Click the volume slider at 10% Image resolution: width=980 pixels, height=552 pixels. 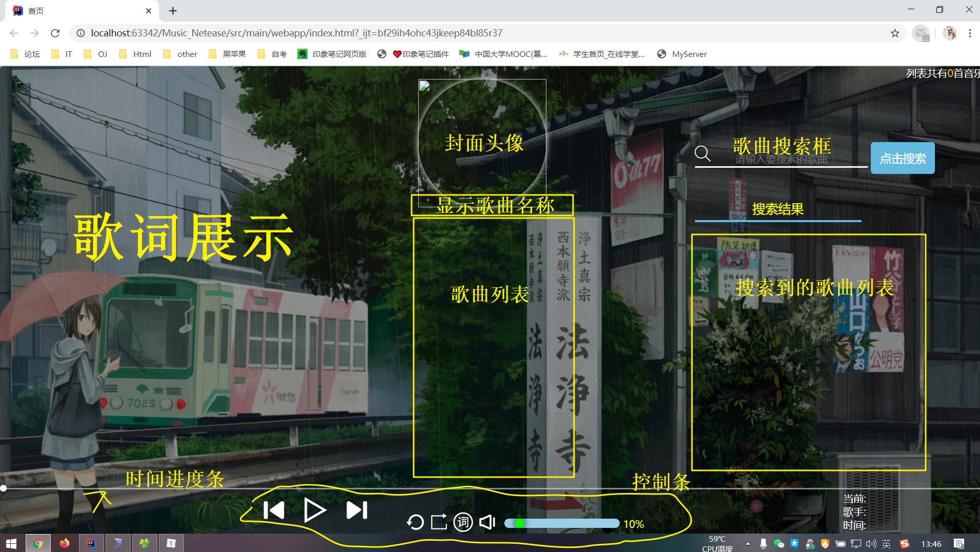[x=520, y=523]
